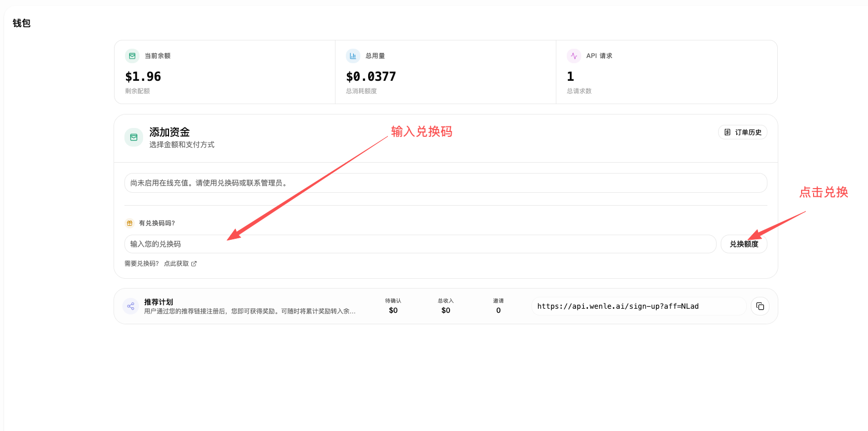This screenshot has width=868, height=431.
Task: Click the 添加资金 heading
Action: 170,132
